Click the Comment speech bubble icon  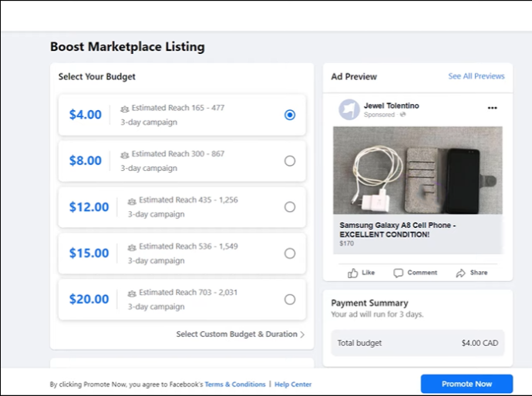tap(399, 273)
